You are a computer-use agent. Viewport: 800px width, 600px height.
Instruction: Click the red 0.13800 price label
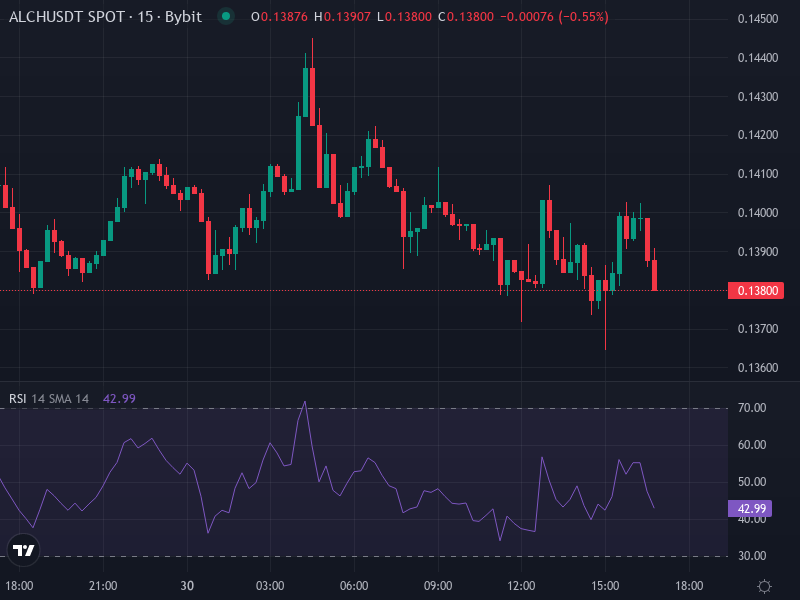click(x=754, y=289)
